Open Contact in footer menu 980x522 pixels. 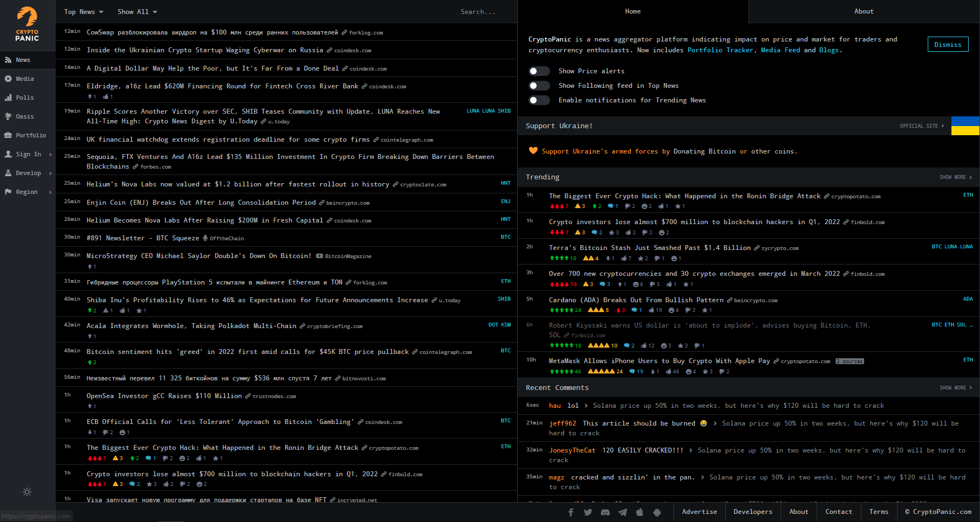(839, 512)
